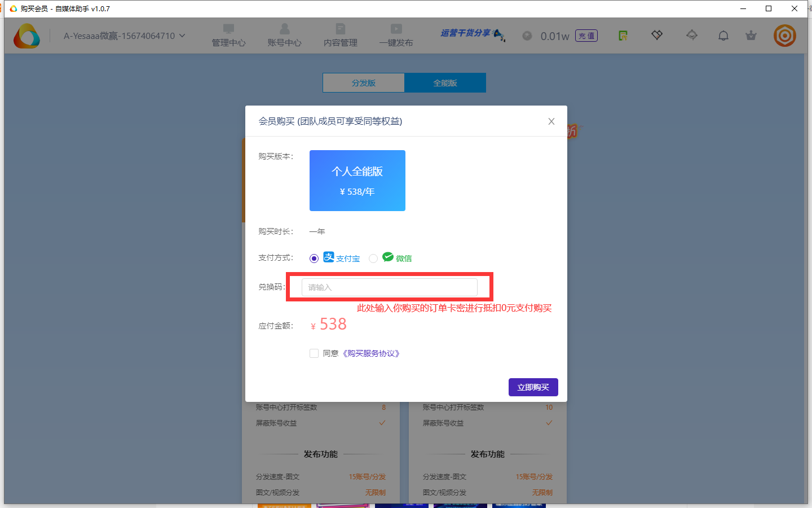Image resolution: width=812 pixels, height=508 pixels.
Task: Click the crown membership icon
Action: [x=751, y=36]
